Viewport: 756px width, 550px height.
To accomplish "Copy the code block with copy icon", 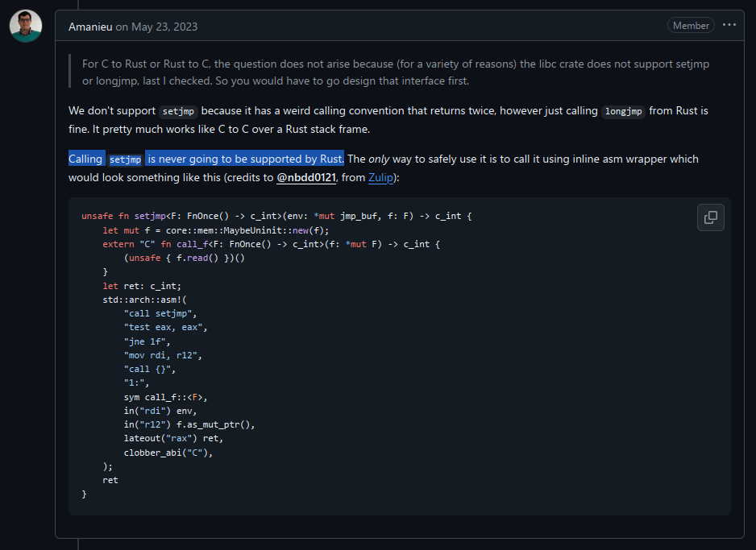I will click(x=710, y=217).
